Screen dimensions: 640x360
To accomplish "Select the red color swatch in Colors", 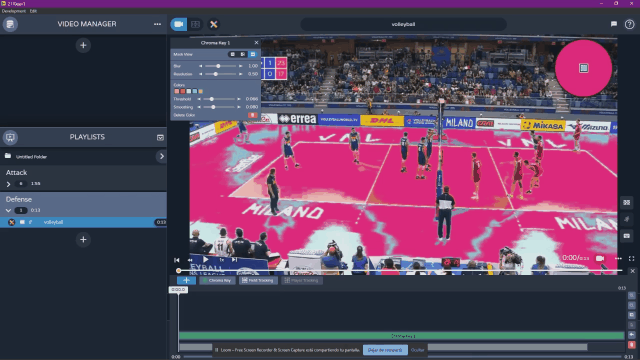I will tap(182, 91).
